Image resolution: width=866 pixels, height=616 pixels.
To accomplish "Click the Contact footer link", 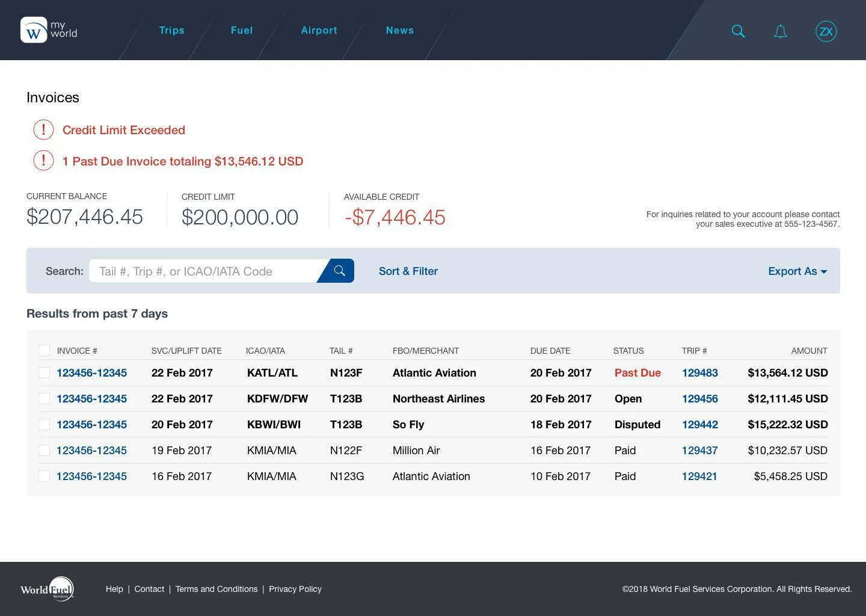I will point(149,589).
